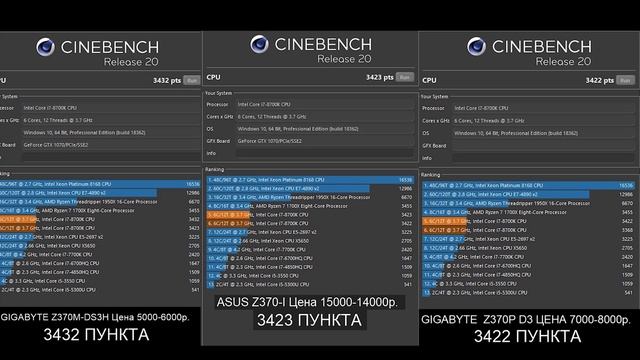Click the Info input field in the 3422 pts panel
Image resolution: width=640 pixels, height=360 pixels.
pos(544,158)
